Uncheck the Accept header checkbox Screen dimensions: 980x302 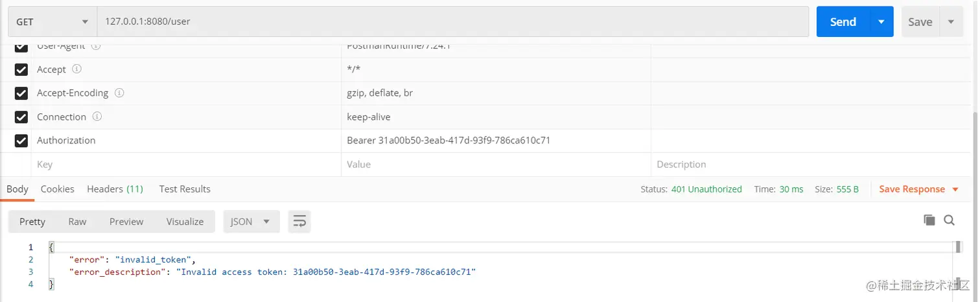(x=21, y=70)
